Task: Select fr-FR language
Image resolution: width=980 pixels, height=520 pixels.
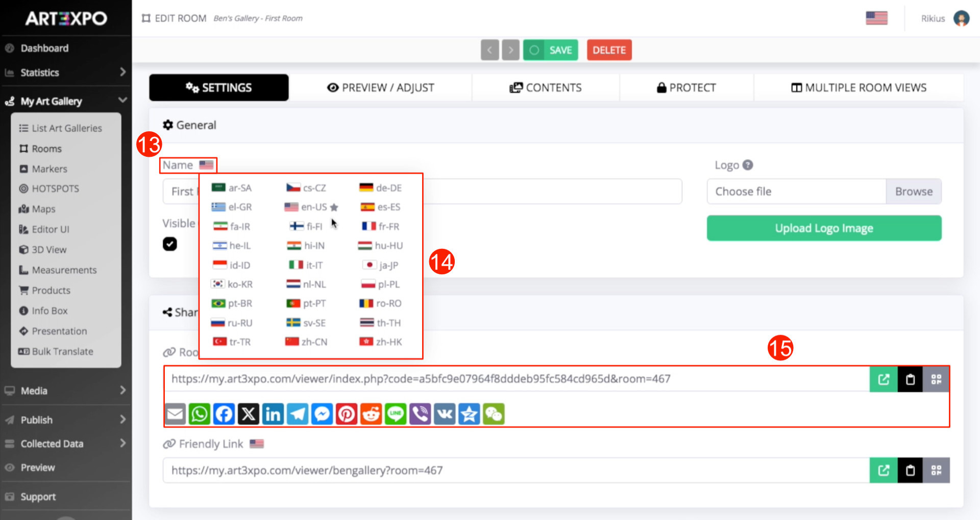Action: point(381,226)
